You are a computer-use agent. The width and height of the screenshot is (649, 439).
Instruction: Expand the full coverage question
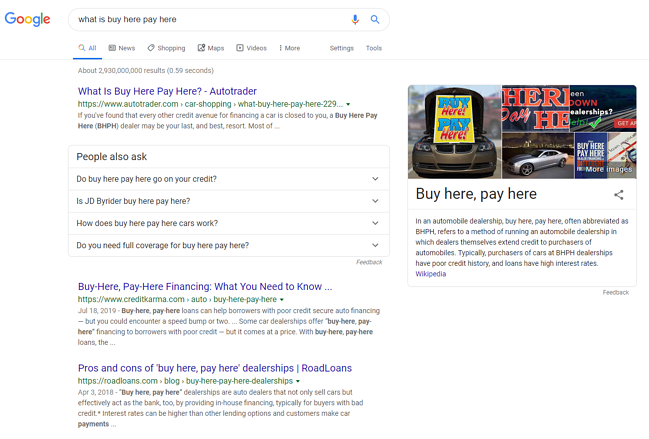click(x=228, y=245)
